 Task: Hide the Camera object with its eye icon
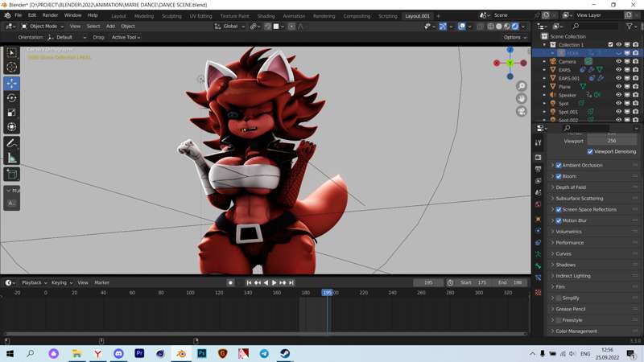click(618, 62)
